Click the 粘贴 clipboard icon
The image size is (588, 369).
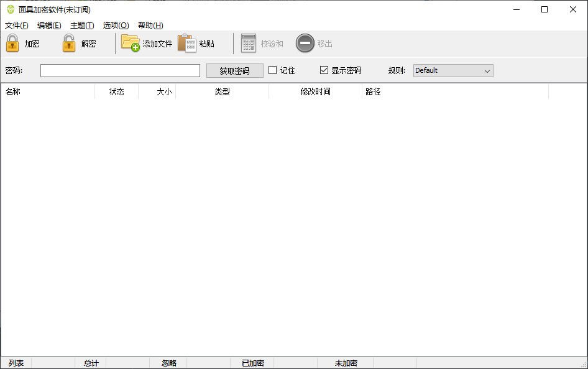[x=186, y=43]
